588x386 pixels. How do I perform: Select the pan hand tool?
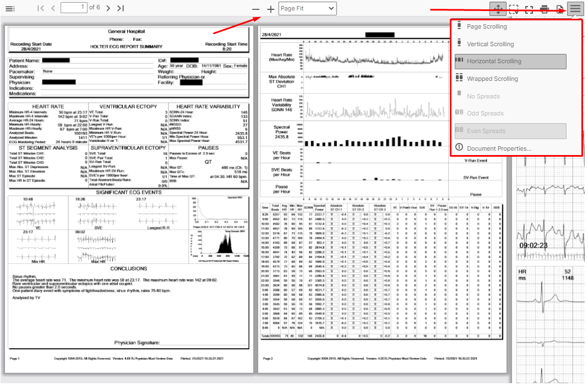pos(498,9)
